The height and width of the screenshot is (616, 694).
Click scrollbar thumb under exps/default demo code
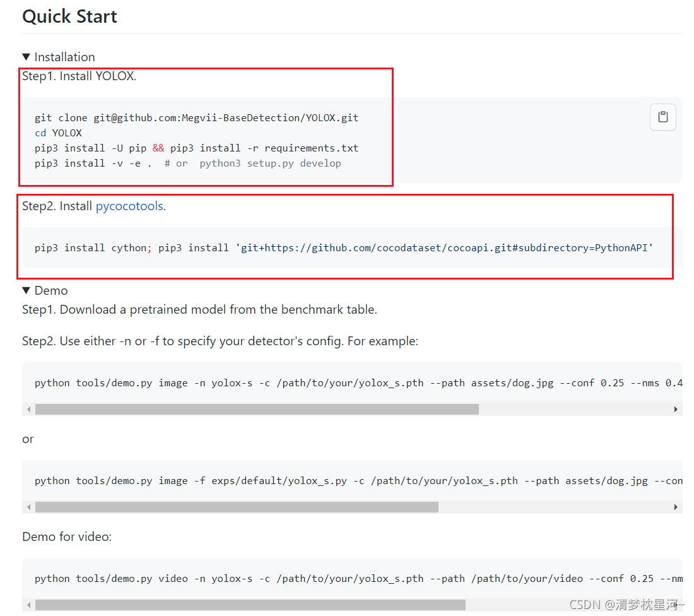(237, 507)
